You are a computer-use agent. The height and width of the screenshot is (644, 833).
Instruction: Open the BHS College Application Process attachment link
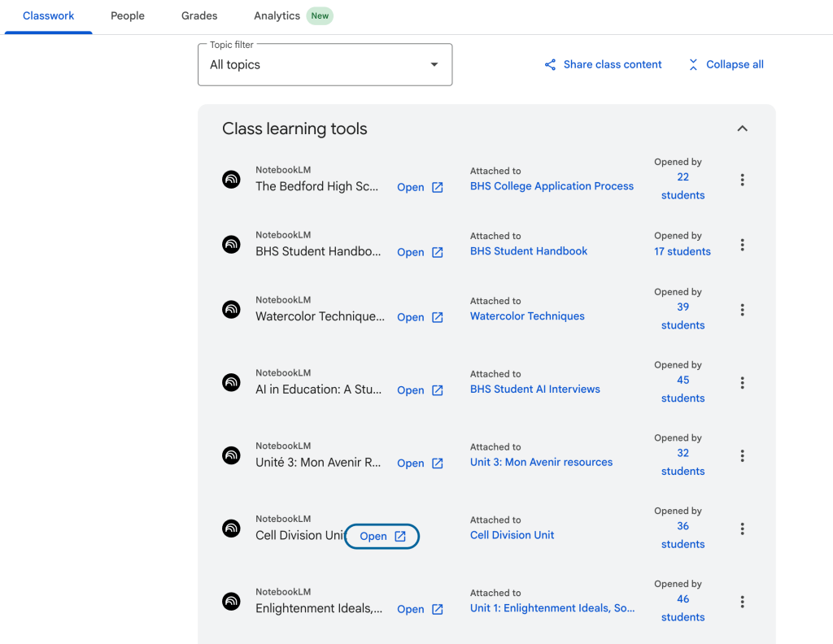552,186
